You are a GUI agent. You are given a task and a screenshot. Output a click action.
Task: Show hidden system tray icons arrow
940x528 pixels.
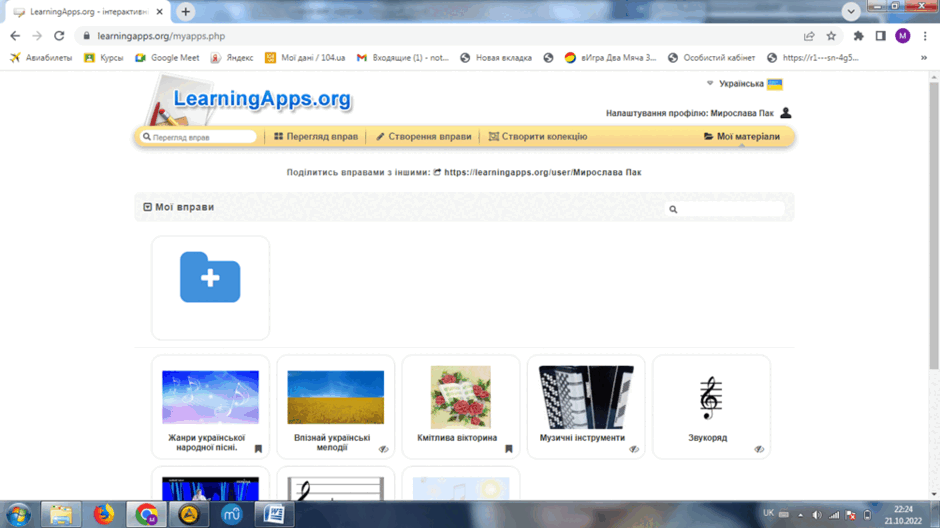800,515
